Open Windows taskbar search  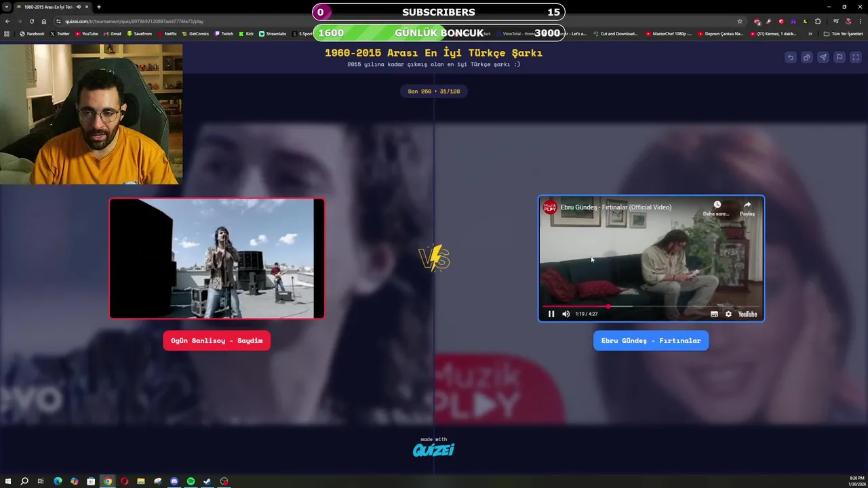click(x=24, y=481)
